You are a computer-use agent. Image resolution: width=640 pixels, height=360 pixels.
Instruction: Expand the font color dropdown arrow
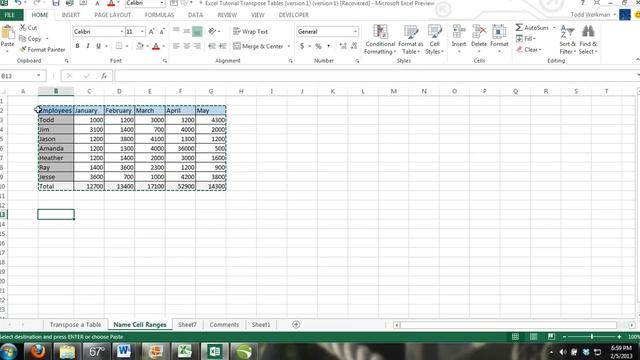pos(164,46)
